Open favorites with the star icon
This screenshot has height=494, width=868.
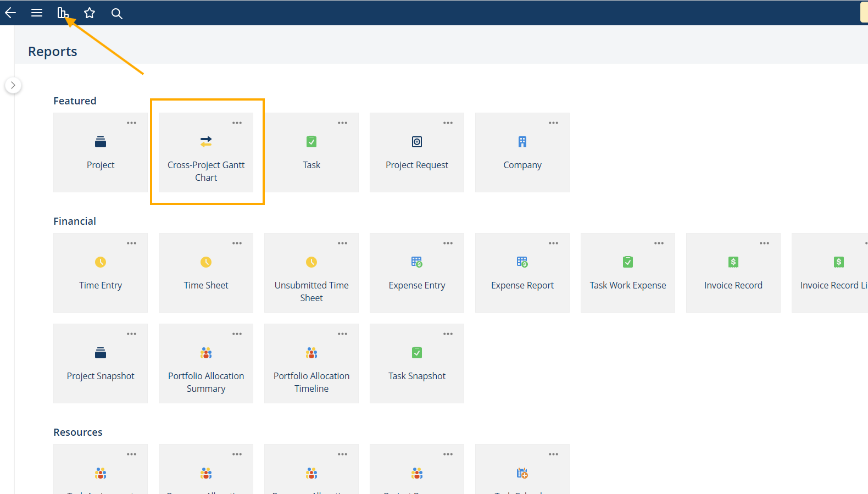[90, 13]
